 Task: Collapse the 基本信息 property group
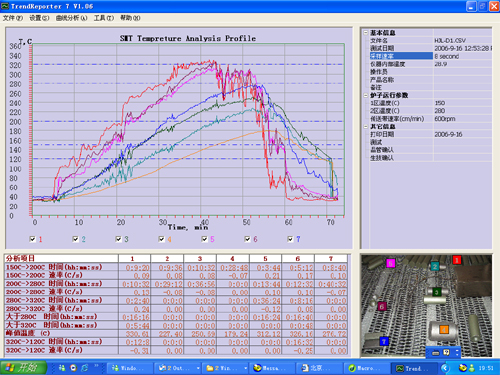click(x=366, y=33)
